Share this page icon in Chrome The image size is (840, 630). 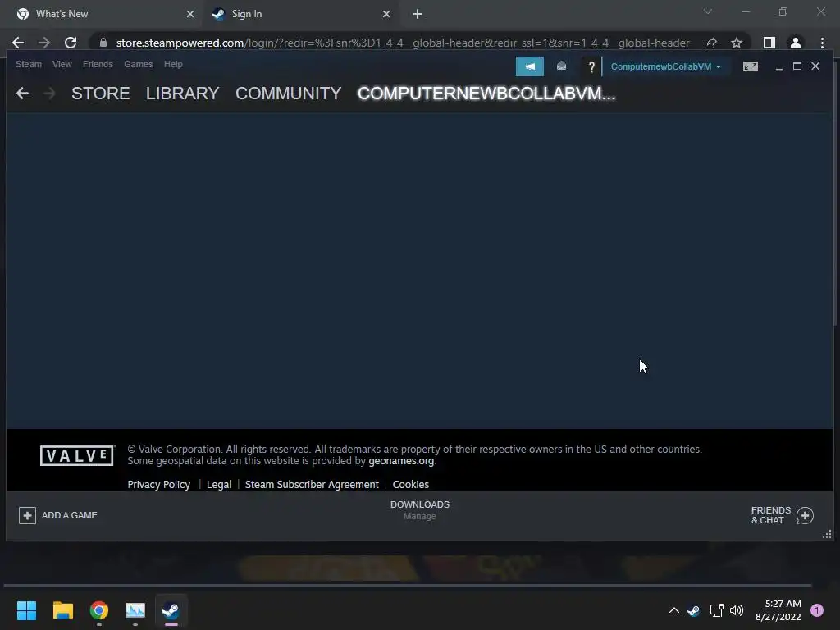coord(710,43)
